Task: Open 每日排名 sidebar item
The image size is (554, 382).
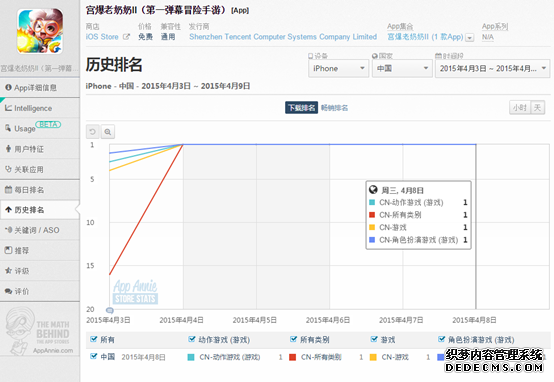Action: [40, 190]
